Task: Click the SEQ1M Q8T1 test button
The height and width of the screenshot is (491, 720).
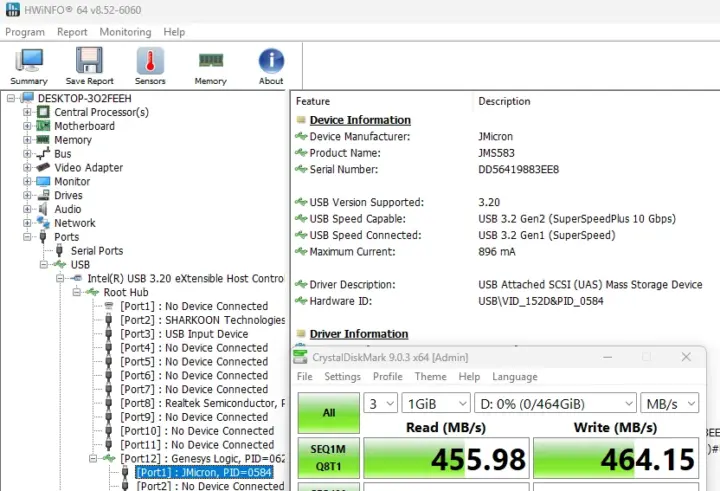Action: 329,458
